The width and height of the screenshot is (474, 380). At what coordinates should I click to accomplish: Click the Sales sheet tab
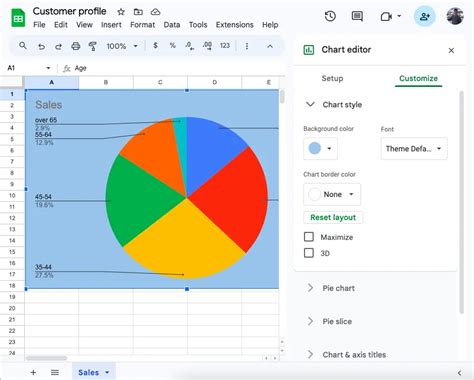[94, 372]
